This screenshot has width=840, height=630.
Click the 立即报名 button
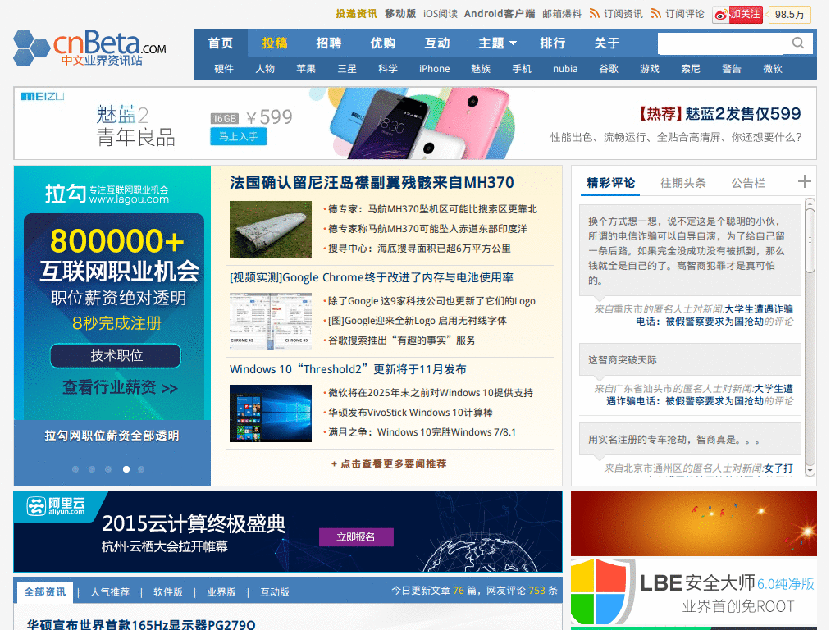(356, 536)
